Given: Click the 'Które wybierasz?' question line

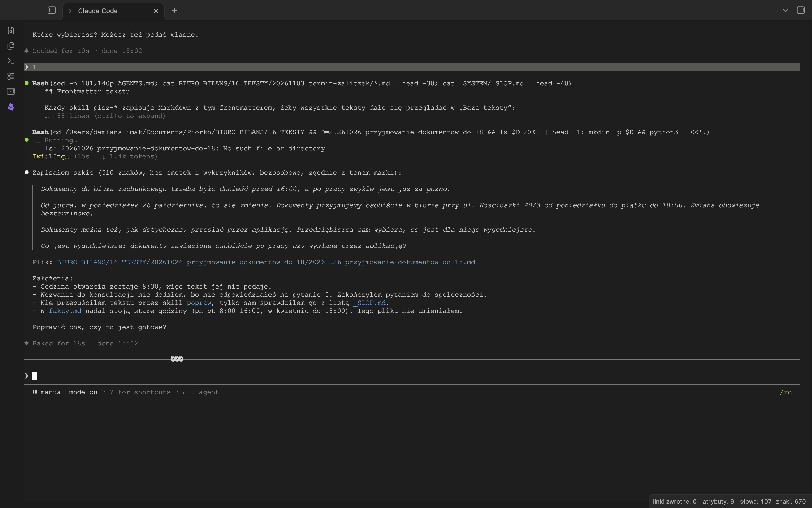Looking at the screenshot, I should (x=115, y=35).
